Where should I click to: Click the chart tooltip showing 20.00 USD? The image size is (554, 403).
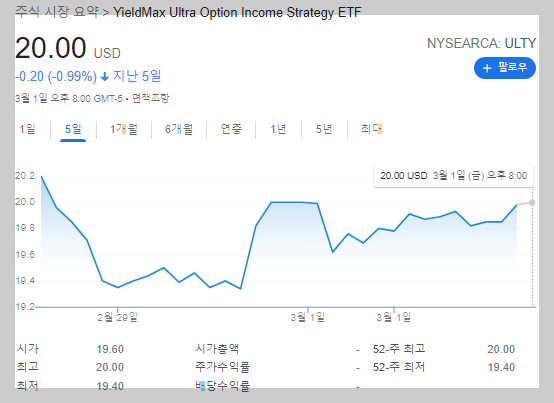pyautogui.click(x=454, y=176)
